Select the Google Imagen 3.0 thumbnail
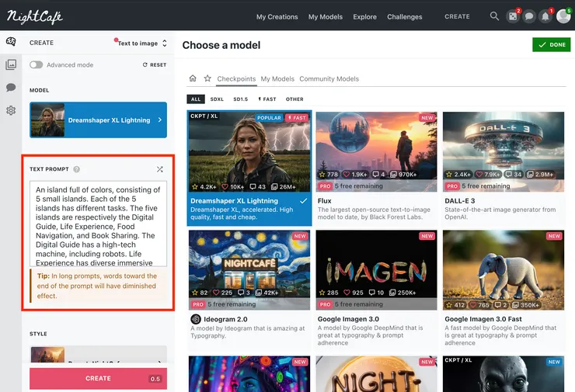 tap(377, 270)
